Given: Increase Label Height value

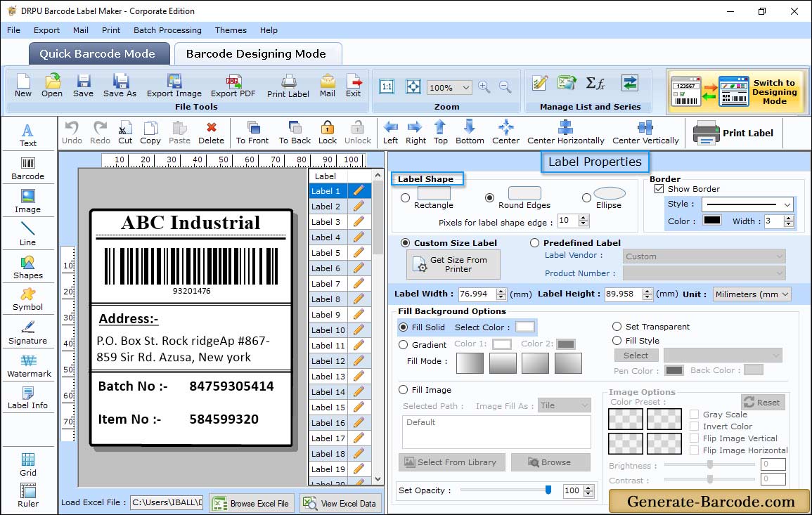Looking at the screenshot, I should click(x=647, y=291).
